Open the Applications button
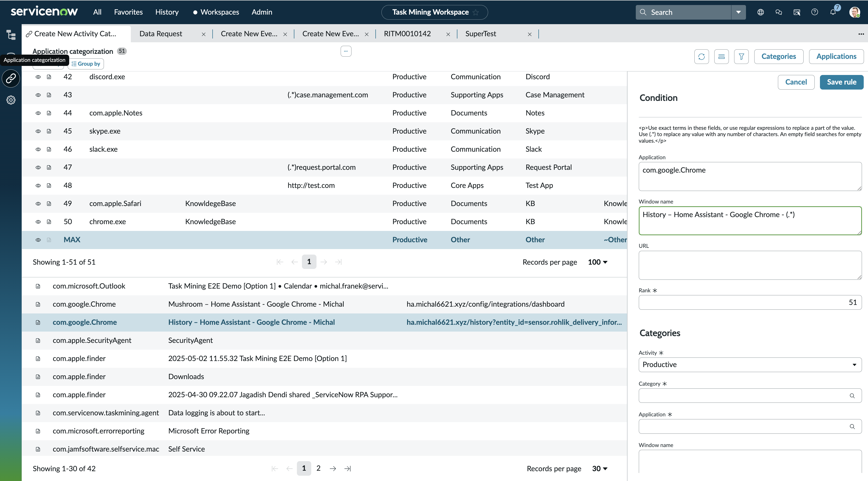868x481 pixels. point(836,57)
